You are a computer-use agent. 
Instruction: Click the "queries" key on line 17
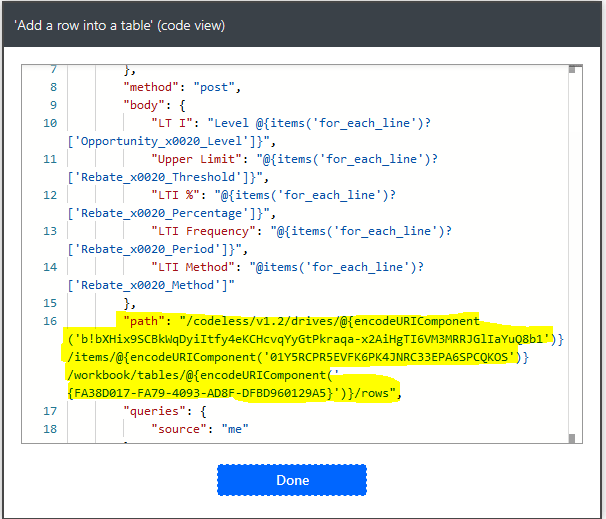[153, 411]
